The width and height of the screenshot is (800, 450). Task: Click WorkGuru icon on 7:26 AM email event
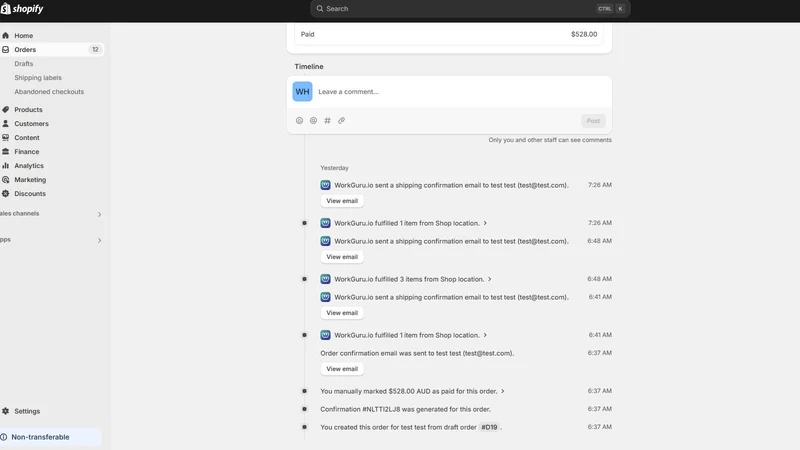(x=326, y=185)
